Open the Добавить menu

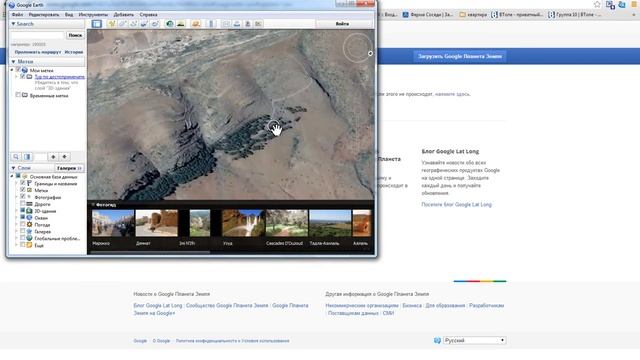[124, 15]
